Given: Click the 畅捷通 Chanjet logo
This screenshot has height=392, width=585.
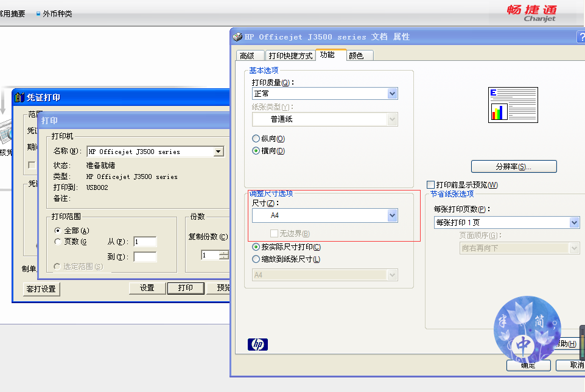Looking at the screenshot, I should (531, 13).
